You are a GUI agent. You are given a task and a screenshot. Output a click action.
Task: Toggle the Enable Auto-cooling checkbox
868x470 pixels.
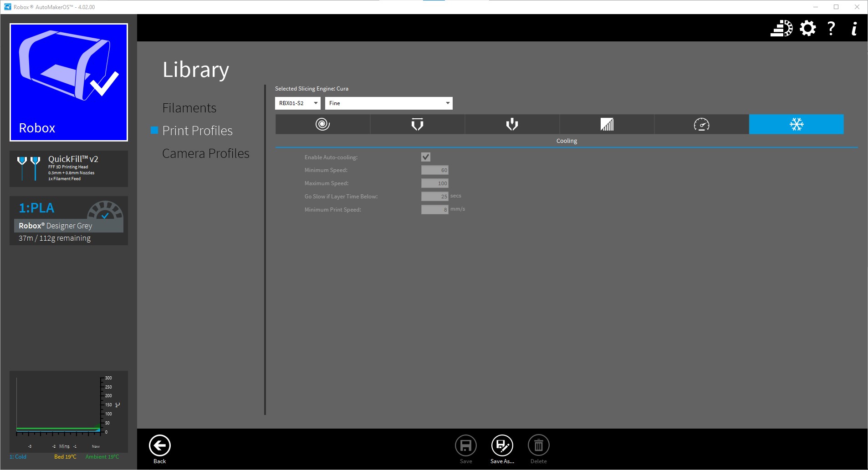(x=426, y=157)
